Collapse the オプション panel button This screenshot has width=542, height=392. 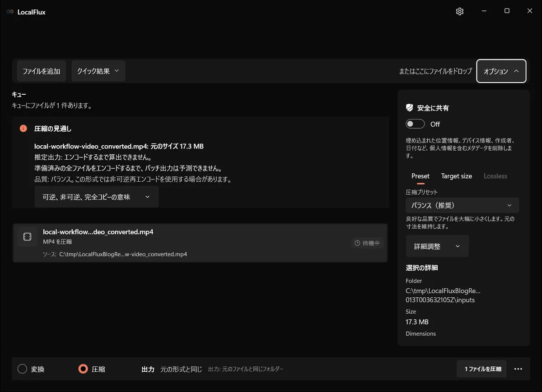[x=501, y=71]
